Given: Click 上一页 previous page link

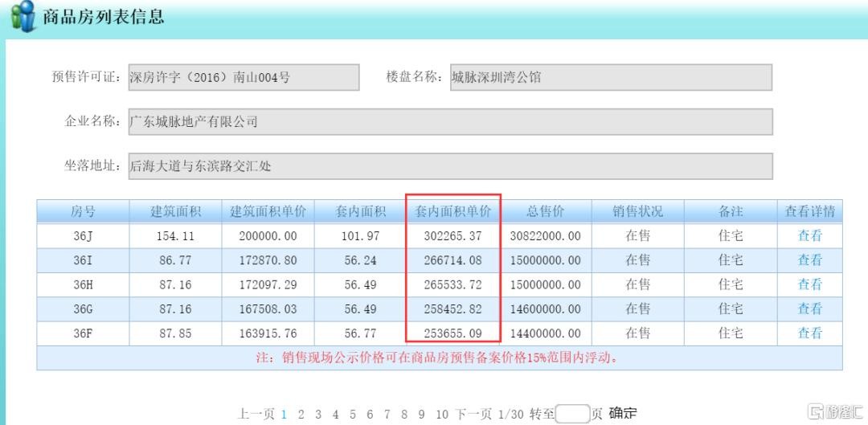Looking at the screenshot, I should point(256,415).
